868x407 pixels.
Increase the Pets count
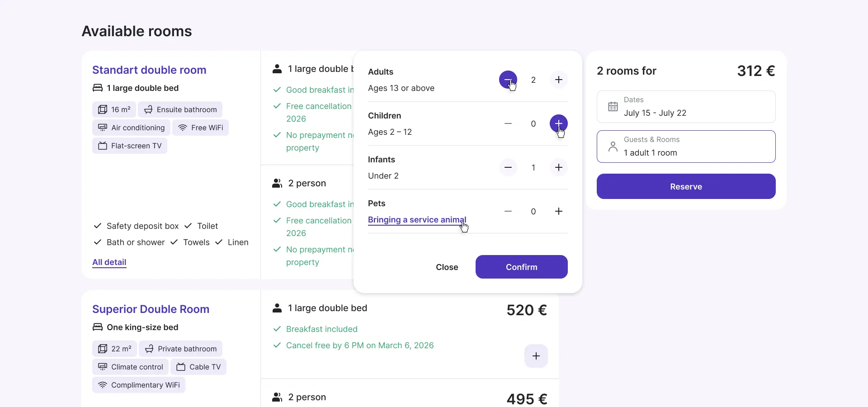[x=559, y=212]
